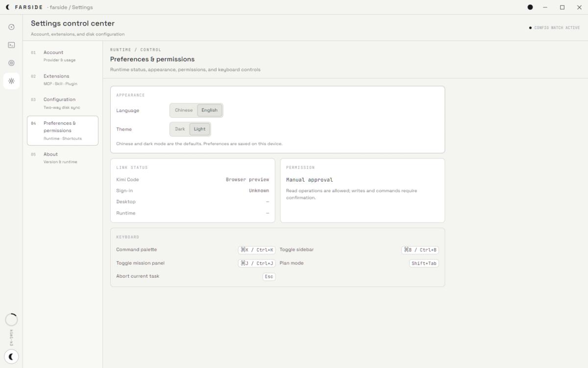588x368 pixels.
Task: Select the Preferences & permissions section
Action: coord(63,131)
